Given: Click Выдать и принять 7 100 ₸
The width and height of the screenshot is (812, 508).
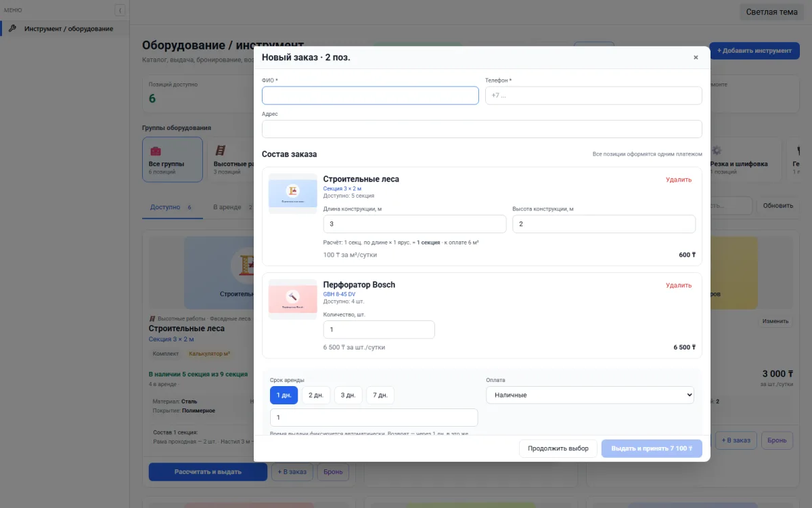Looking at the screenshot, I should coord(652,448).
